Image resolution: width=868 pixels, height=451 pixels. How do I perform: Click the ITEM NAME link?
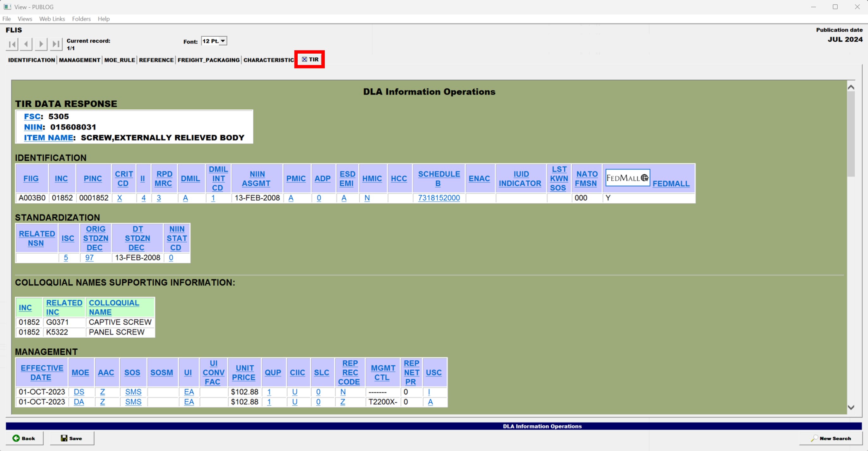point(49,138)
